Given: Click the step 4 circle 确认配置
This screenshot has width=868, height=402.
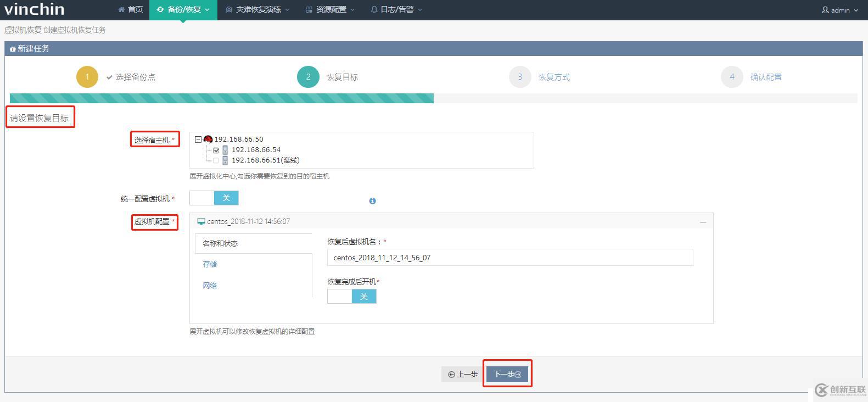Looking at the screenshot, I should [x=732, y=77].
